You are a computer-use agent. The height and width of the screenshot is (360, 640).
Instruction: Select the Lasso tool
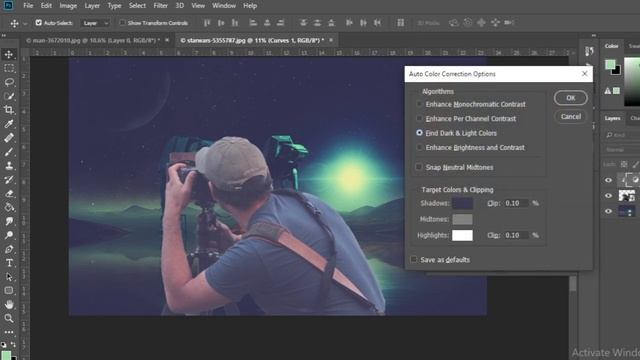[9, 82]
